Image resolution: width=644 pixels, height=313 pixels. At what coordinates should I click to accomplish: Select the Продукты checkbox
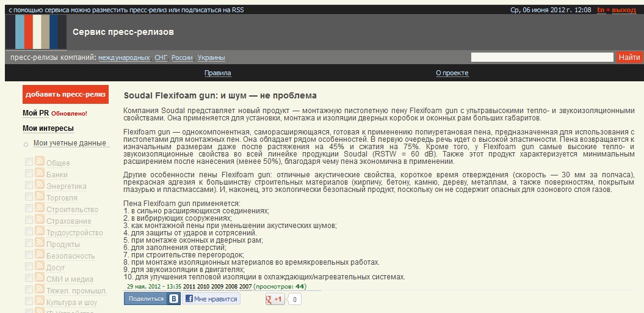click(x=29, y=243)
